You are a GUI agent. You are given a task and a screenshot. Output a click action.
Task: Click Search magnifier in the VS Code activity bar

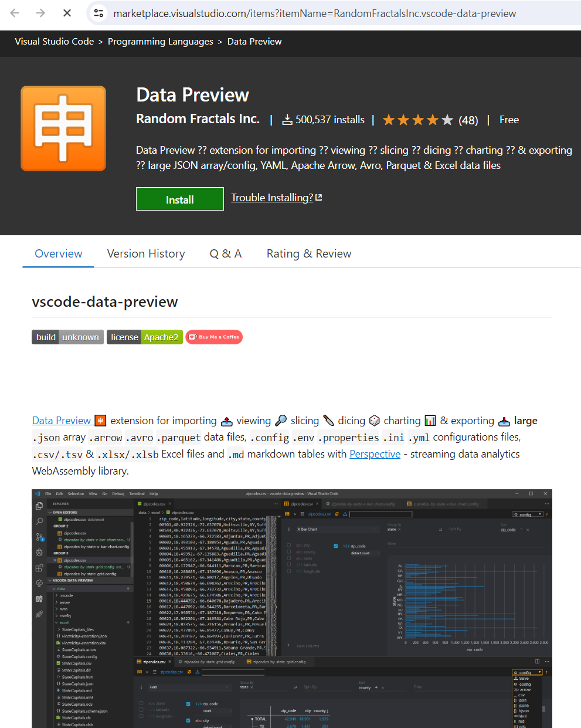tap(39, 521)
